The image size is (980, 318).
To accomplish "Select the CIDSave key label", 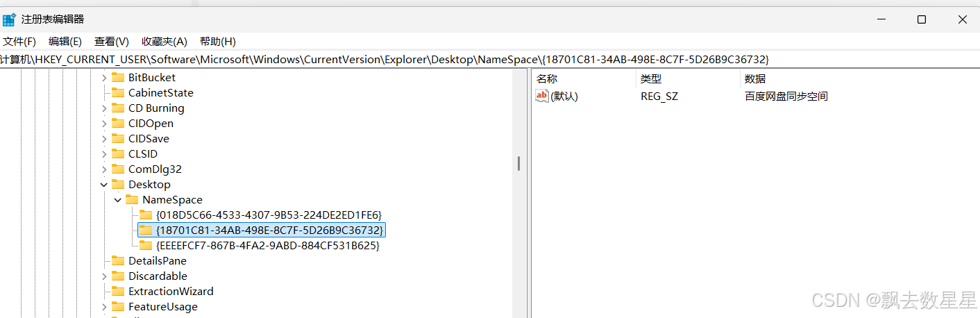I will (x=149, y=139).
